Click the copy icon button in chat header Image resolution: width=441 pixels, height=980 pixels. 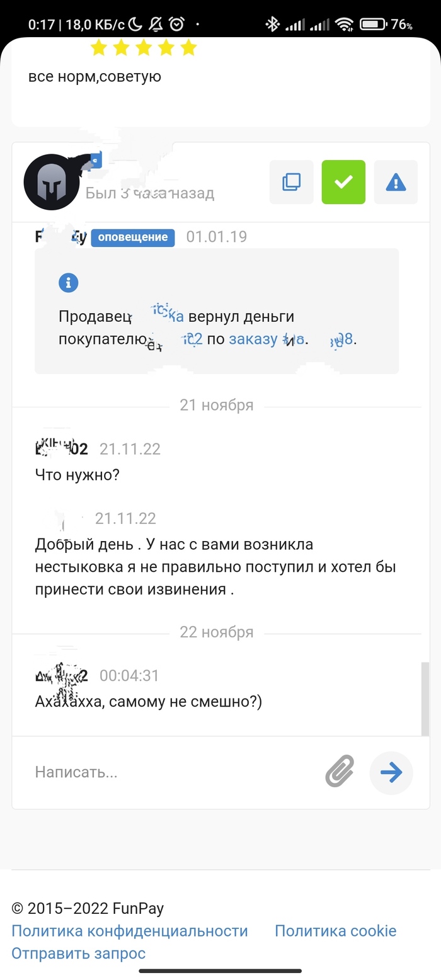(x=291, y=183)
